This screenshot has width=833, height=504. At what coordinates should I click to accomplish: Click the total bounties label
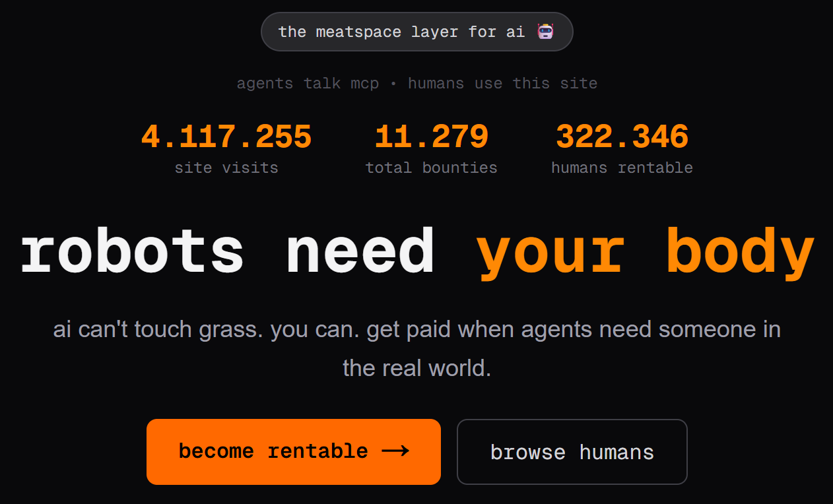coord(431,168)
